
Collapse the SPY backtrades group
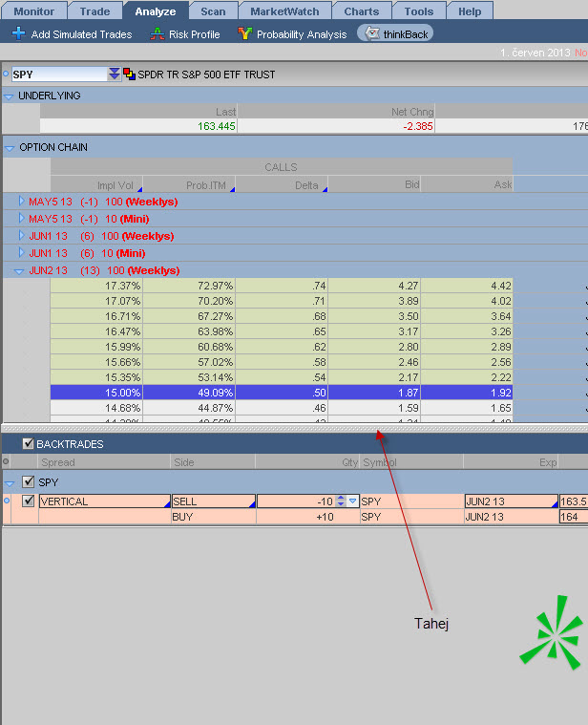pos(9,483)
